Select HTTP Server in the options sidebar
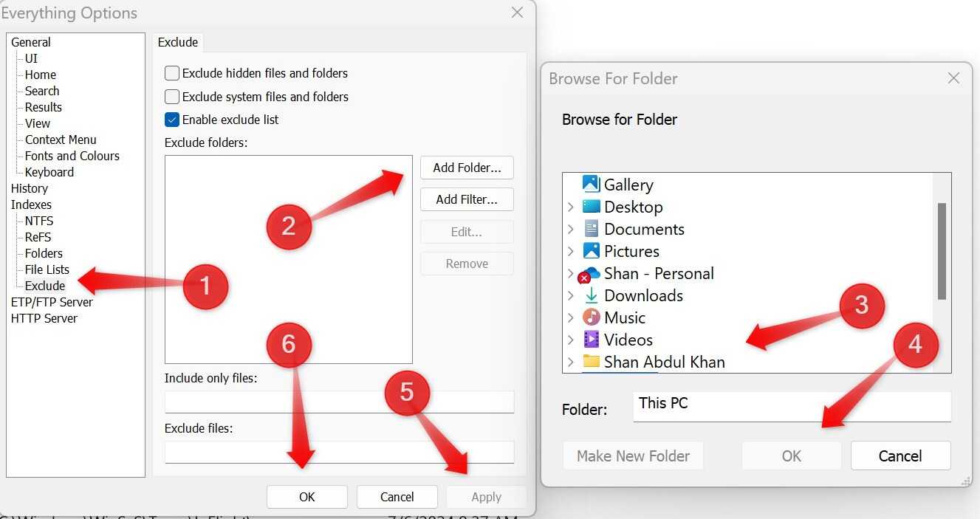The width and height of the screenshot is (980, 519). (x=44, y=318)
